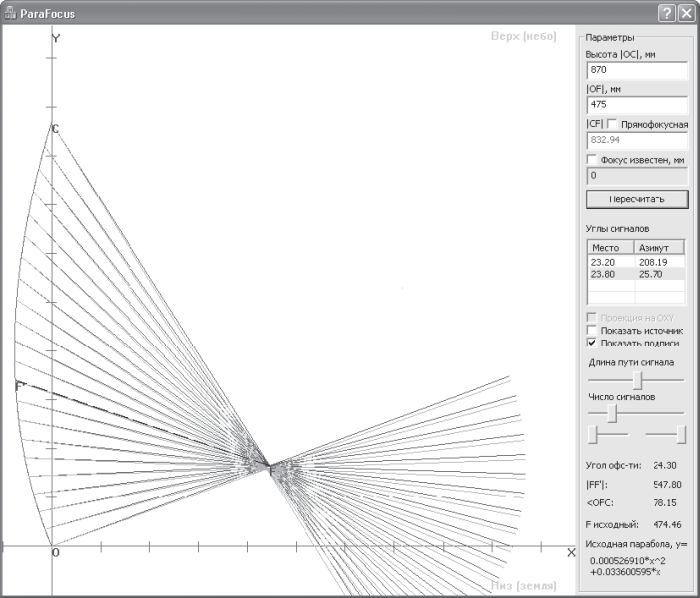Click the Число сигналов slider handle
Screen dimensions: 700x598
pyautogui.click(x=612, y=413)
